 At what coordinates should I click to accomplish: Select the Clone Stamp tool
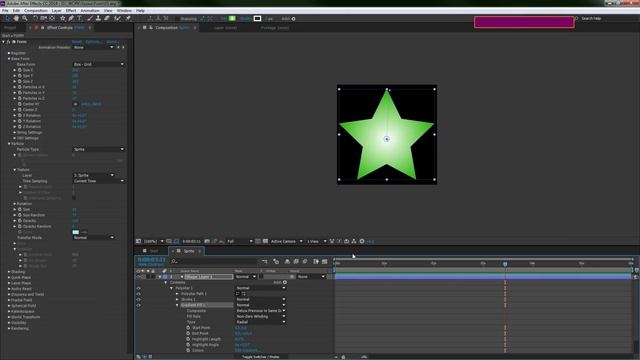coord(98,18)
